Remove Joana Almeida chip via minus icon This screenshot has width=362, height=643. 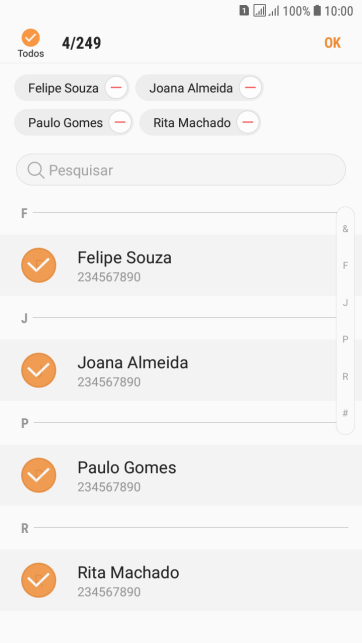tap(250, 88)
